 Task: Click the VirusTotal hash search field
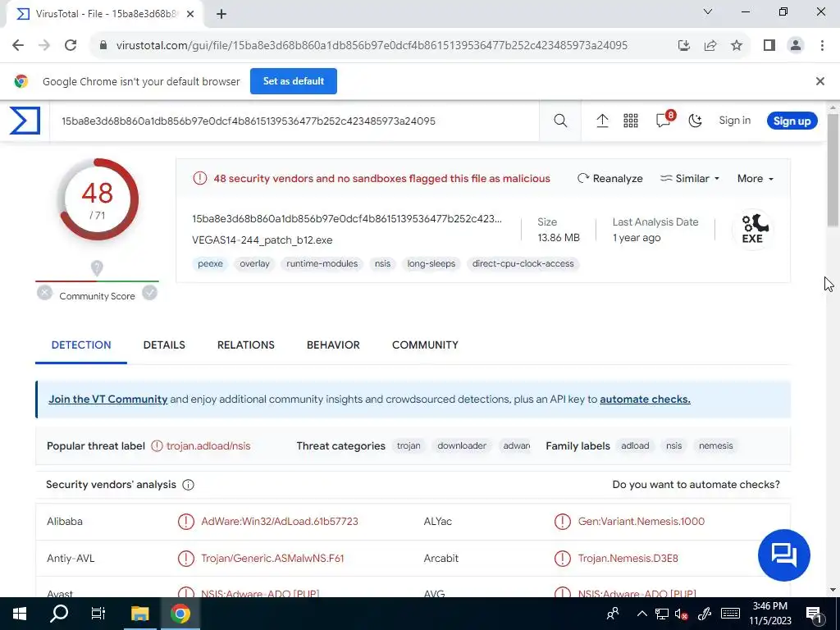coord(294,121)
